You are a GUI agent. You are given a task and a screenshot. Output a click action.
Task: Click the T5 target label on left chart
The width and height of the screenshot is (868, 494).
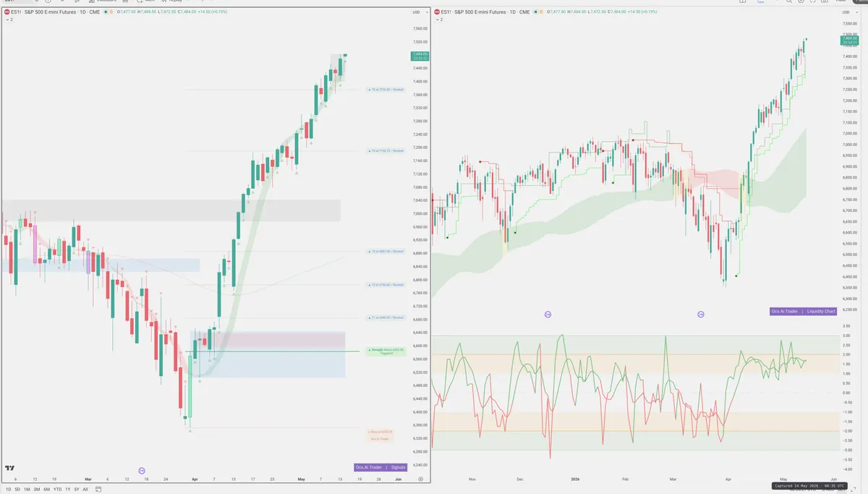point(386,89)
